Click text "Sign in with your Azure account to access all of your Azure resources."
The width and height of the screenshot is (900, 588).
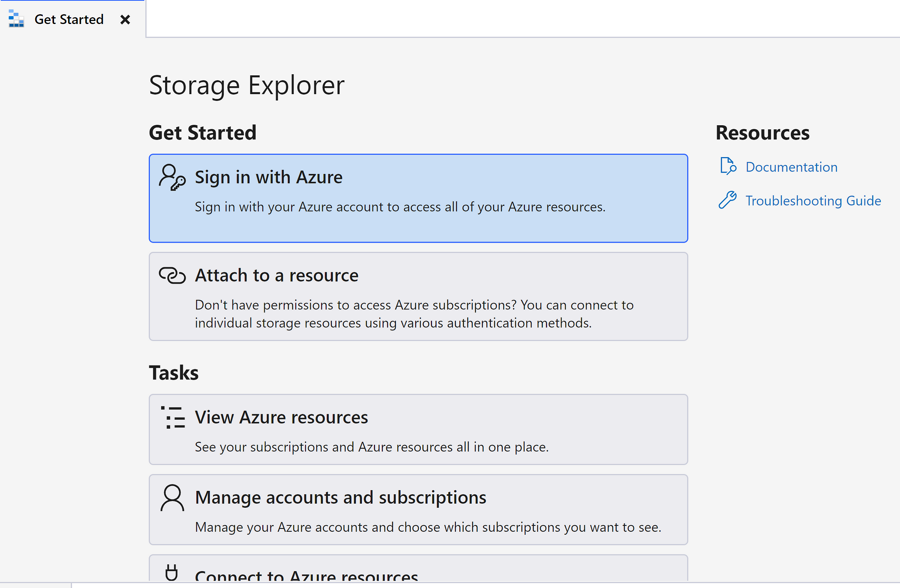tap(400, 207)
